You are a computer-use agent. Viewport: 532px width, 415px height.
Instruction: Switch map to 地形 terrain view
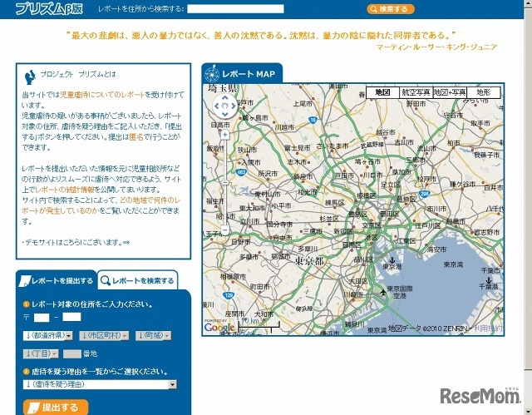[x=483, y=92]
